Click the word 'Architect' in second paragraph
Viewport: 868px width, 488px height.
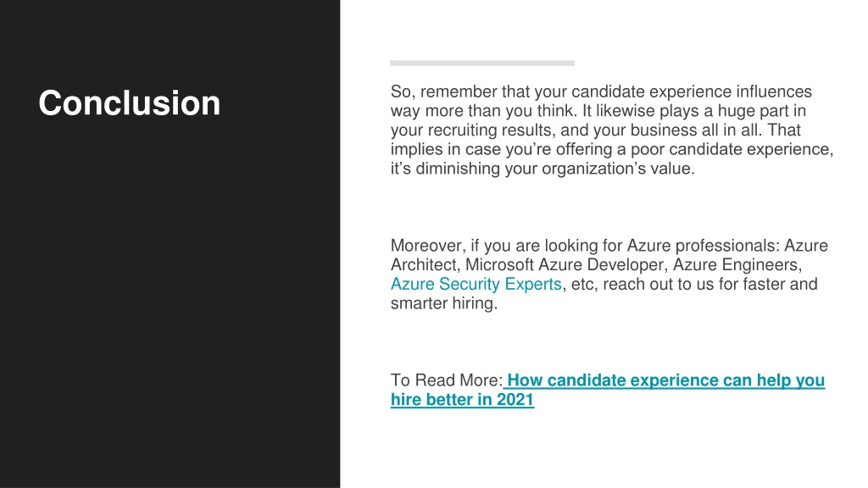(x=424, y=264)
